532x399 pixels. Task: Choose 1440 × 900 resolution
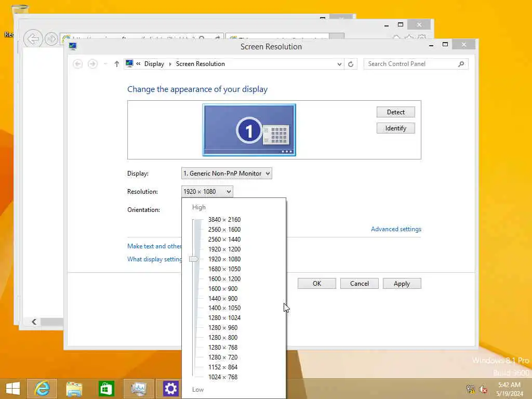click(x=222, y=298)
